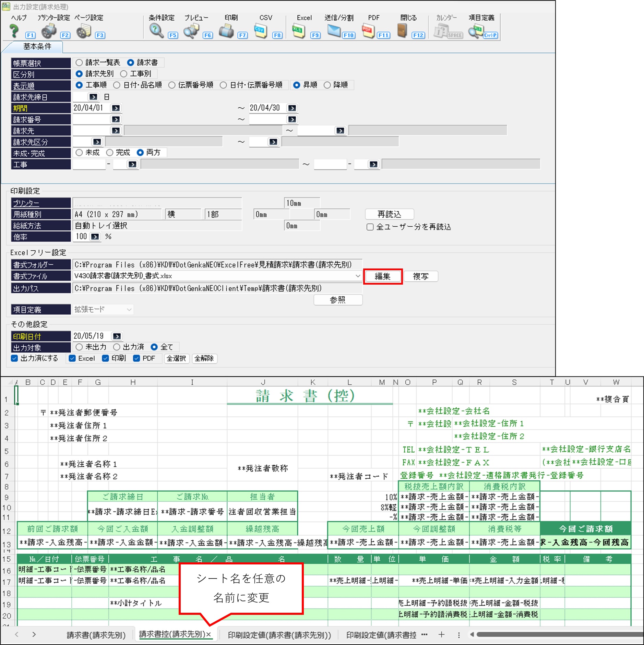Image resolution: width=644 pixels, height=645 pixels.
Task: Click the Help question mark icon
Action: 14,32
